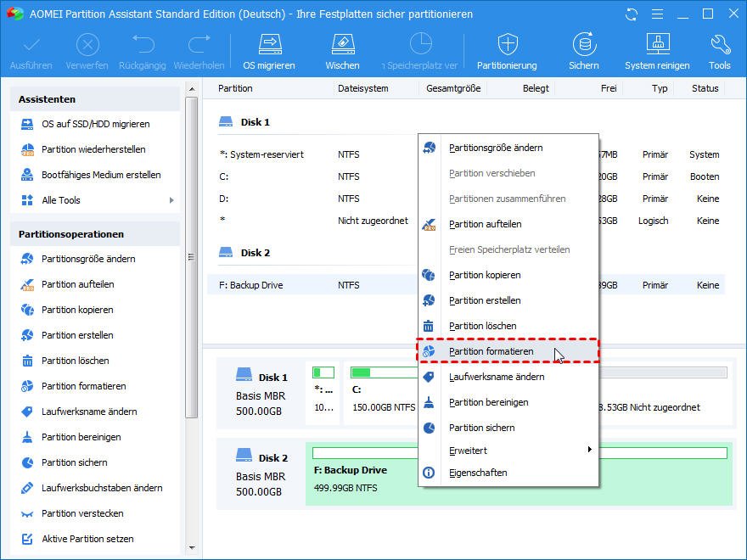Select the F: Backup Drive row
Viewport: 747px width, 560px height.
466,285
